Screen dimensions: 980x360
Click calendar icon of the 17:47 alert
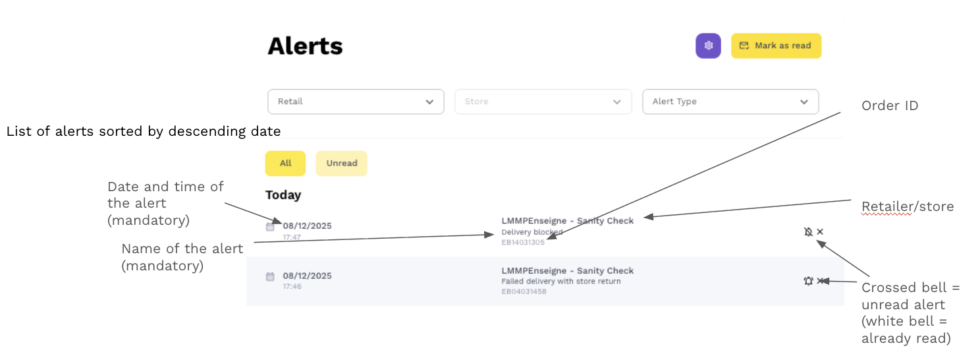pos(270,227)
